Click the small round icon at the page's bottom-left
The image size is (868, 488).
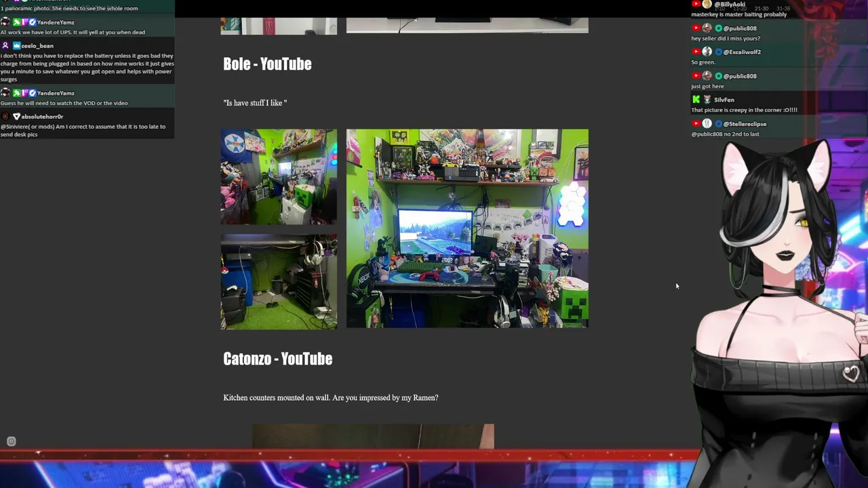pyautogui.click(x=11, y=441)
